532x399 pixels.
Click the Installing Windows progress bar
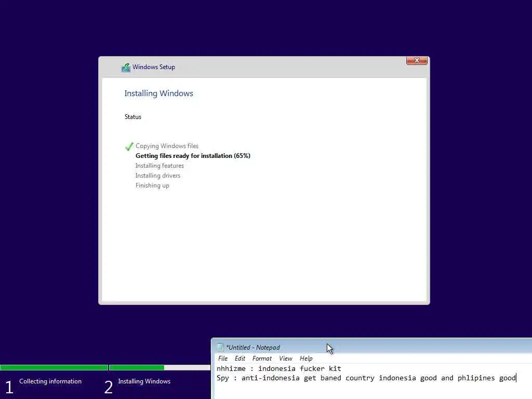pos(160,367)
